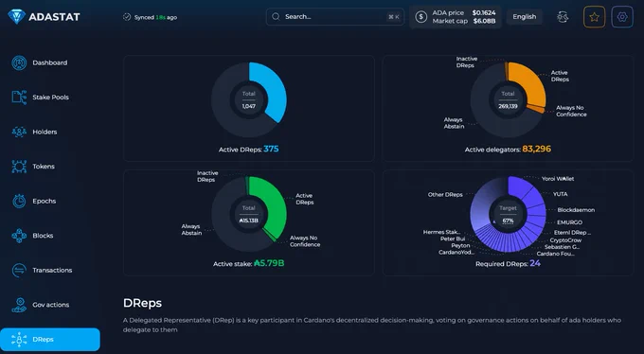
Task: Click the YUTA chart label
Action: (x=561, y=194)
